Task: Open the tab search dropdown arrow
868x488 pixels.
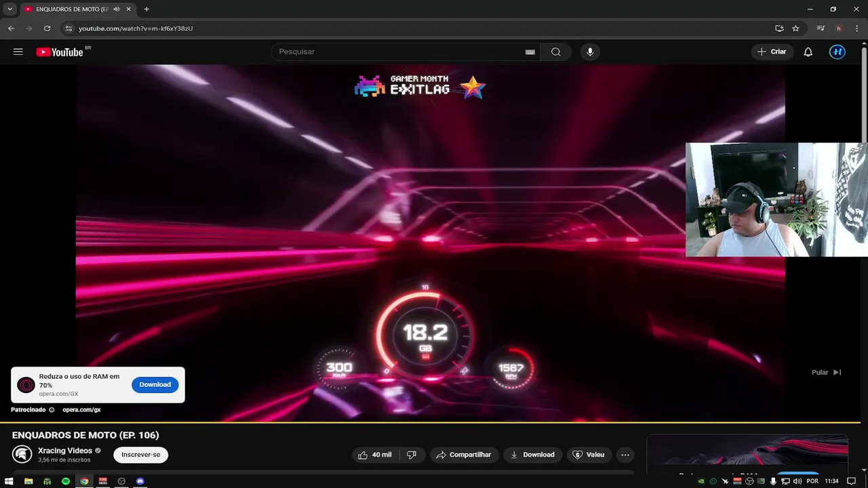Action: pyautogui.click(x=9, y=9)
